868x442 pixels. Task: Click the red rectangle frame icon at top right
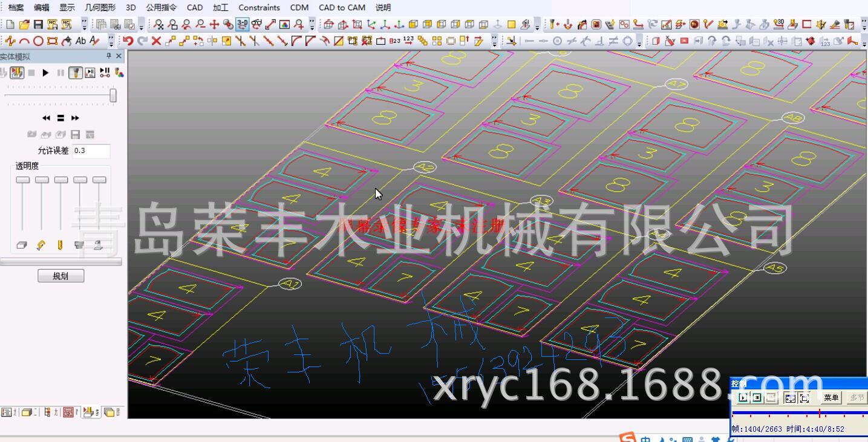coord(806,25)
